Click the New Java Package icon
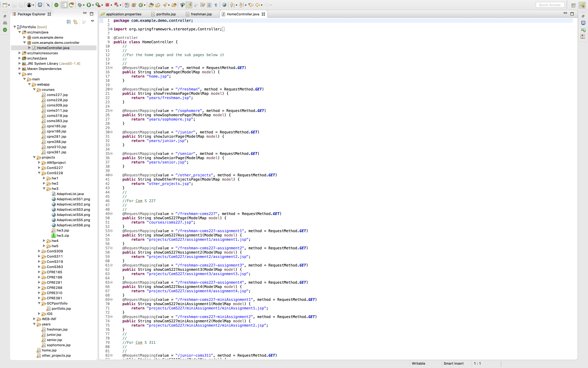This screenshot has height=368, width=588. (134, 5)
